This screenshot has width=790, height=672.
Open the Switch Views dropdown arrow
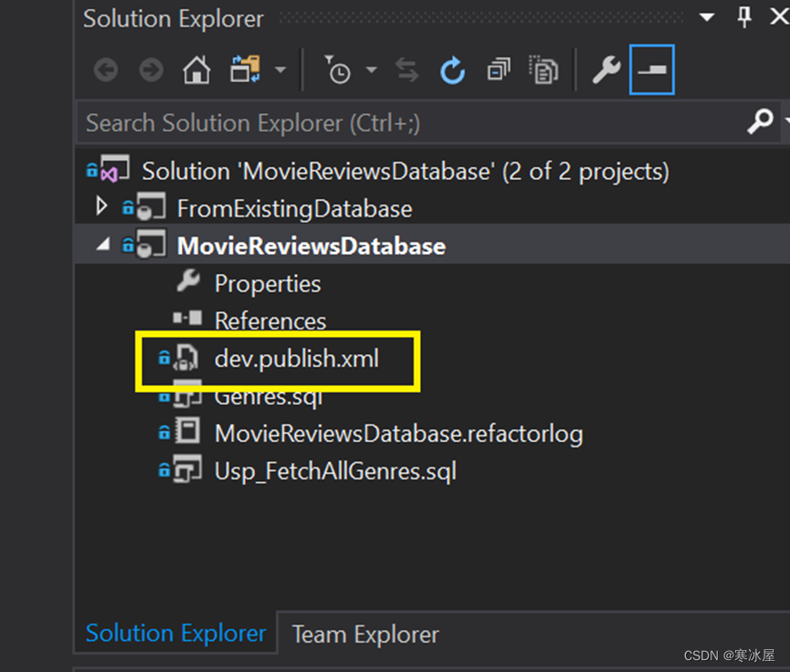tap(279, 69)
